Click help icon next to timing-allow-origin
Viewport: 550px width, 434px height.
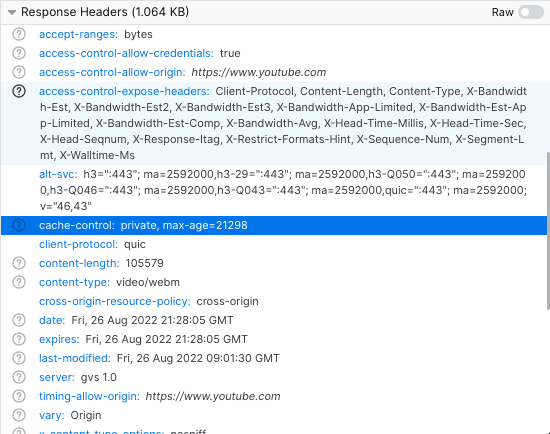(19, 396)
